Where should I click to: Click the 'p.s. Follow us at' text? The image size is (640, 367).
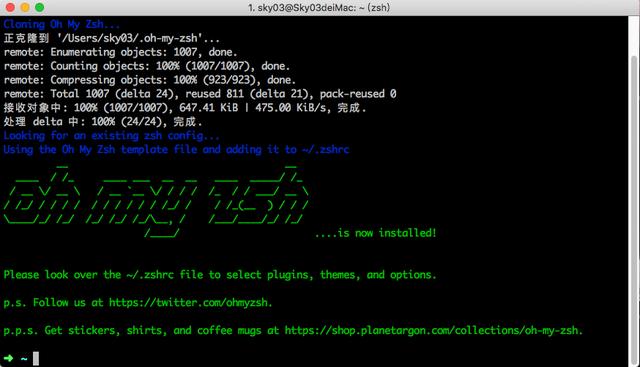[x=53, y=302]
